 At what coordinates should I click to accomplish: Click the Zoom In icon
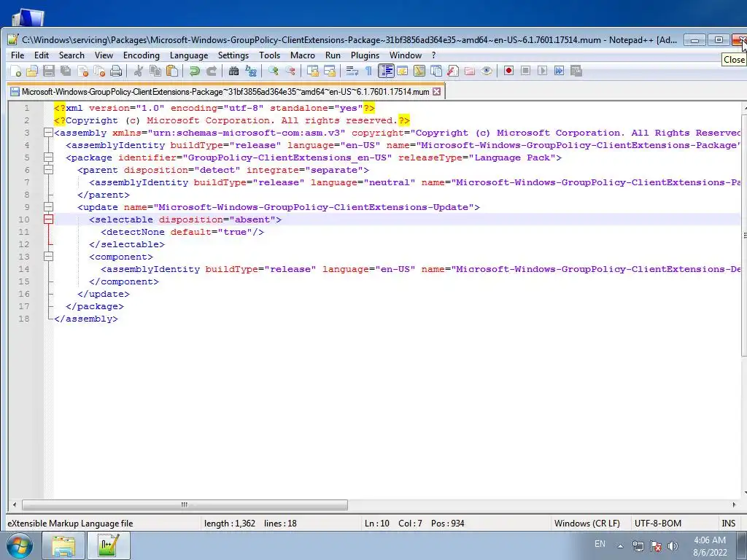(x=273, y=71)
